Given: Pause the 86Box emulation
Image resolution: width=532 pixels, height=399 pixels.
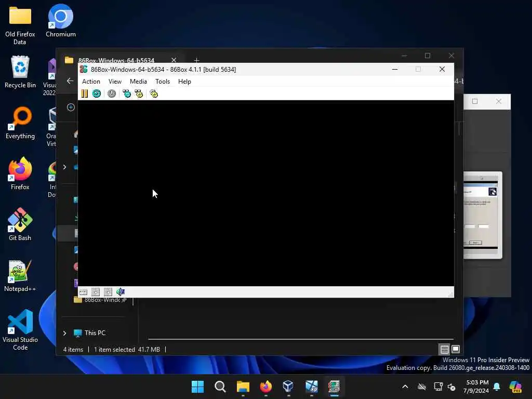Looking at the screenshot, I should coord(85,94).
